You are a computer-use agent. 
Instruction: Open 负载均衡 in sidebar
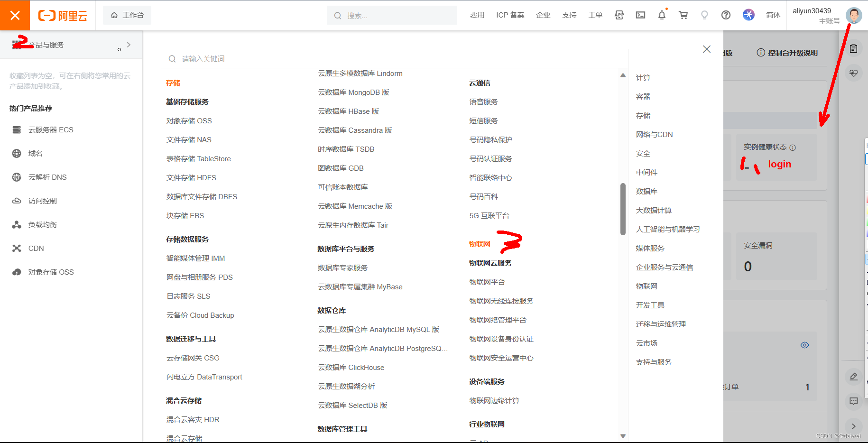(43, 225)
